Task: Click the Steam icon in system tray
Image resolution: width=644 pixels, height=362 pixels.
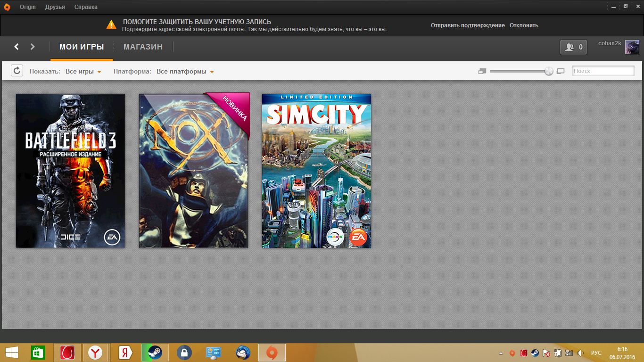Action: point(535,353)
